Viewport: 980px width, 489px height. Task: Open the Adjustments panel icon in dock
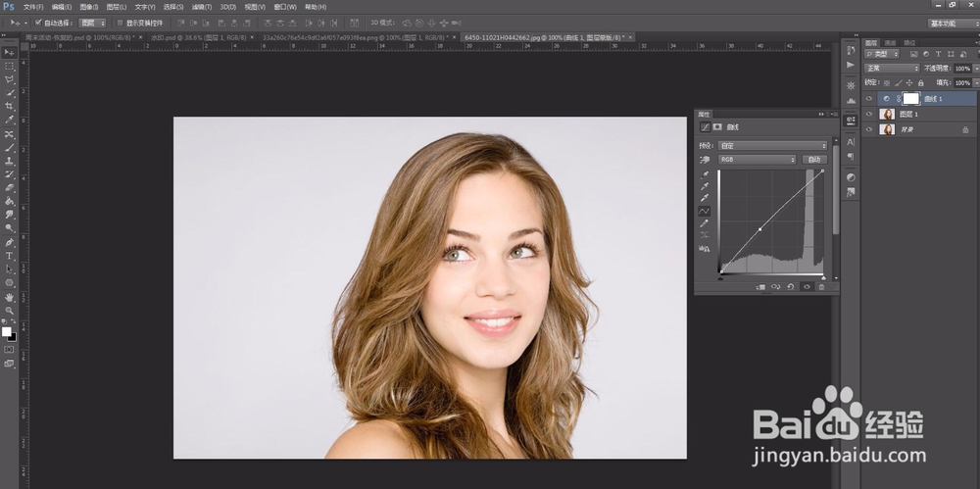(851, 177)
